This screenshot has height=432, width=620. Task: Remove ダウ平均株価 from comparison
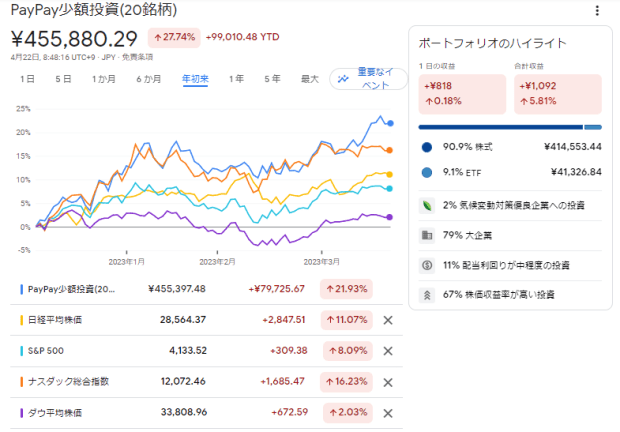[388, 411]
